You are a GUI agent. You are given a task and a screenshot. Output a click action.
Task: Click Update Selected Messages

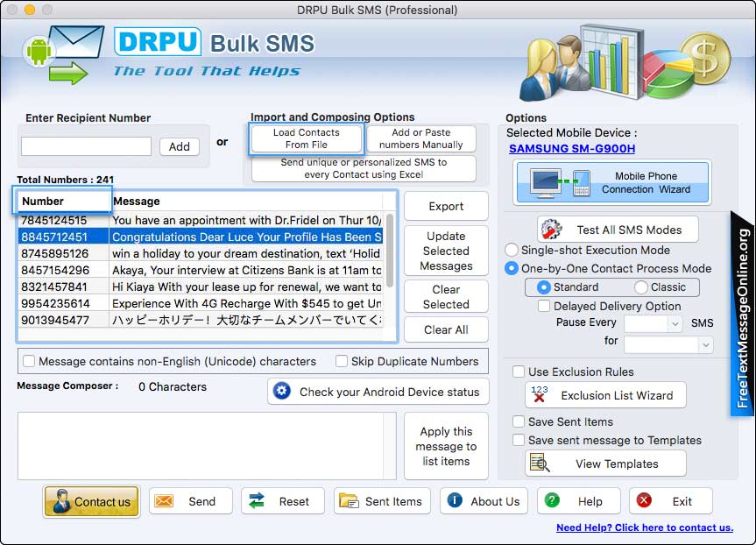(x=446, y=251)
